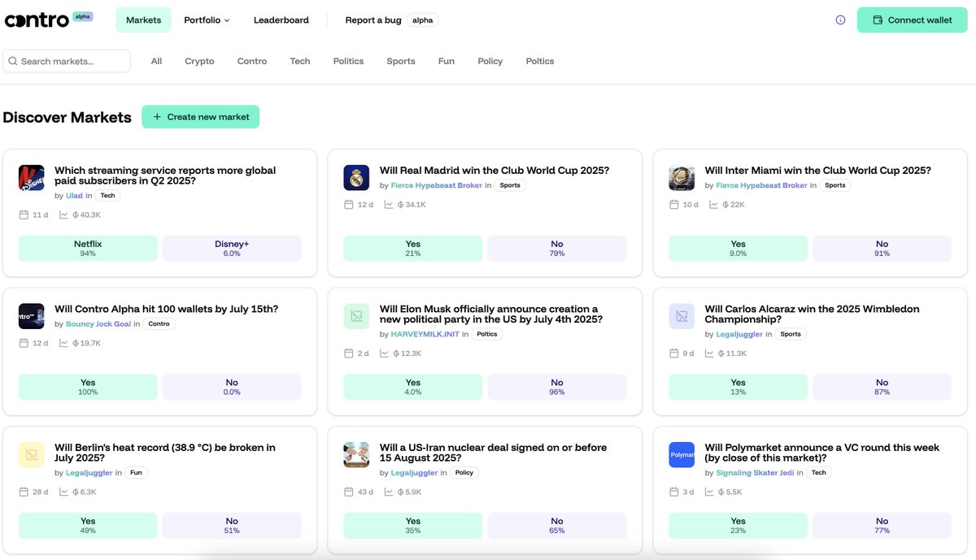Click the calendar icon beside 28 d
Image resolution: width=976 pixels, height=560 pixels.
pos(24,492)
